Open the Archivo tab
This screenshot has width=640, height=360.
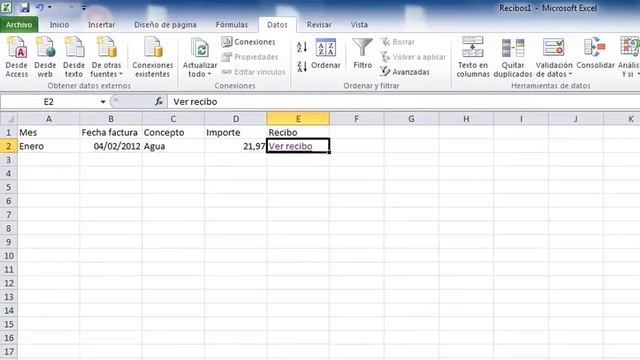[x=19, y=24]
